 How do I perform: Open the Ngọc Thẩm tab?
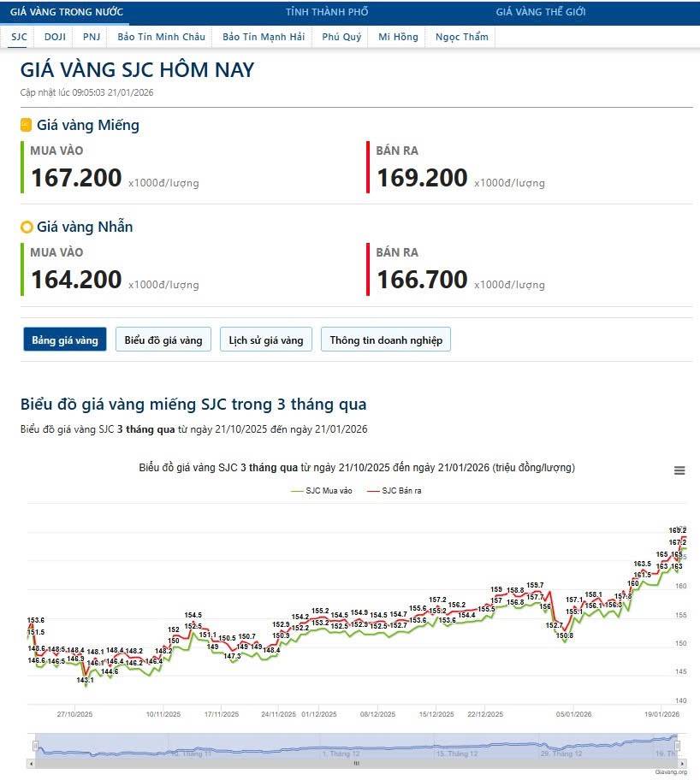tap(461, 37)
